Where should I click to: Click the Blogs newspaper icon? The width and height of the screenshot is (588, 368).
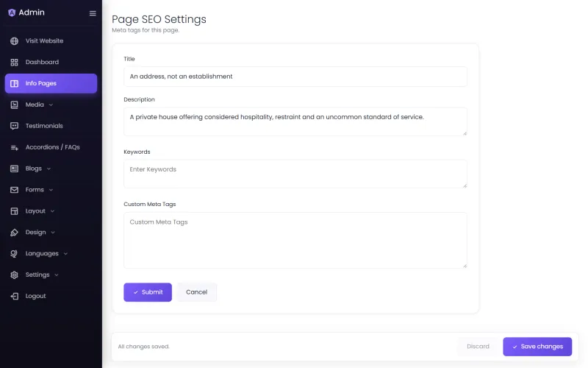click(x=14, y=169)
